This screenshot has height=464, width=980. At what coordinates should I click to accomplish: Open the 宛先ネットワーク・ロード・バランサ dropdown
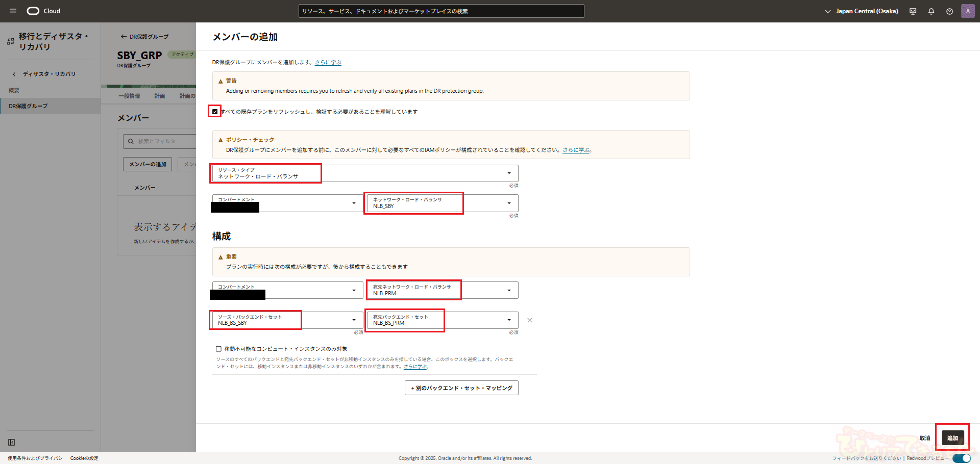tap(442, 290)
